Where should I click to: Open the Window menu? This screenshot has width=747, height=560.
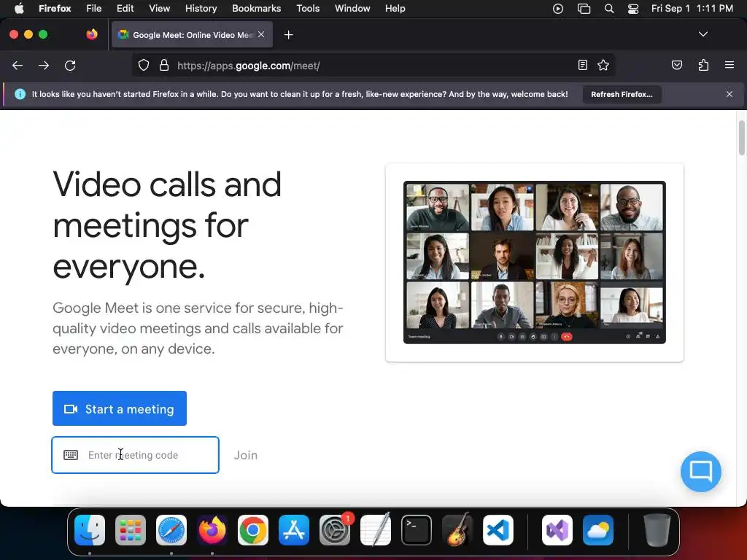click(352, 9)
